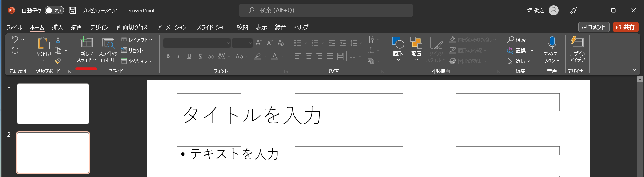Click the Save floppy disk icon
The width and height of the screenshot is (644, 177).
point(72,10)
